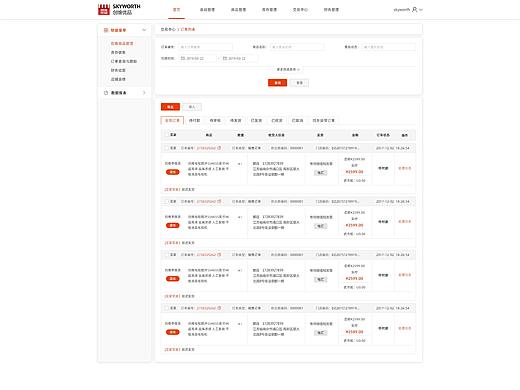Focus the order number input field

[205, 47]
